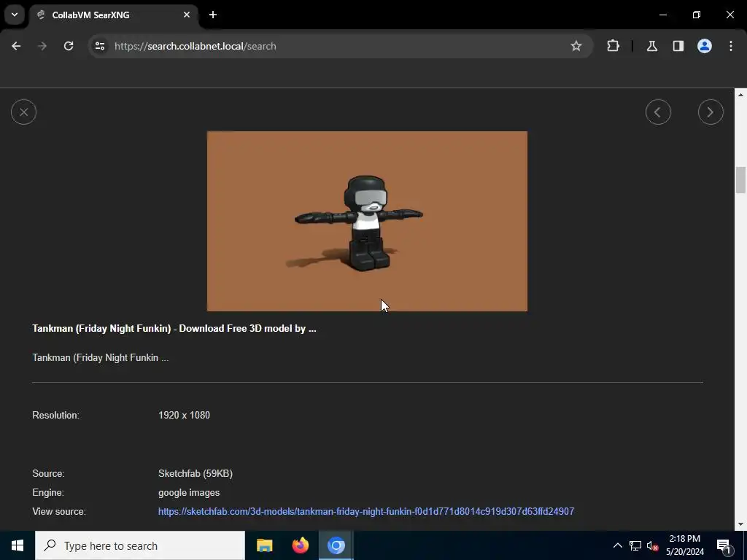
Task: Open the notification center icon
Action: pos(724,545)
